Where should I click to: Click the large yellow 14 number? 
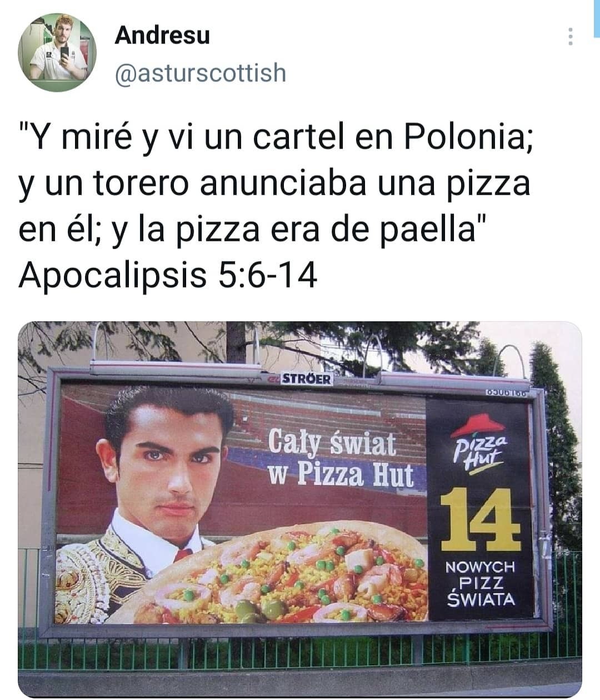click(480, 519)
